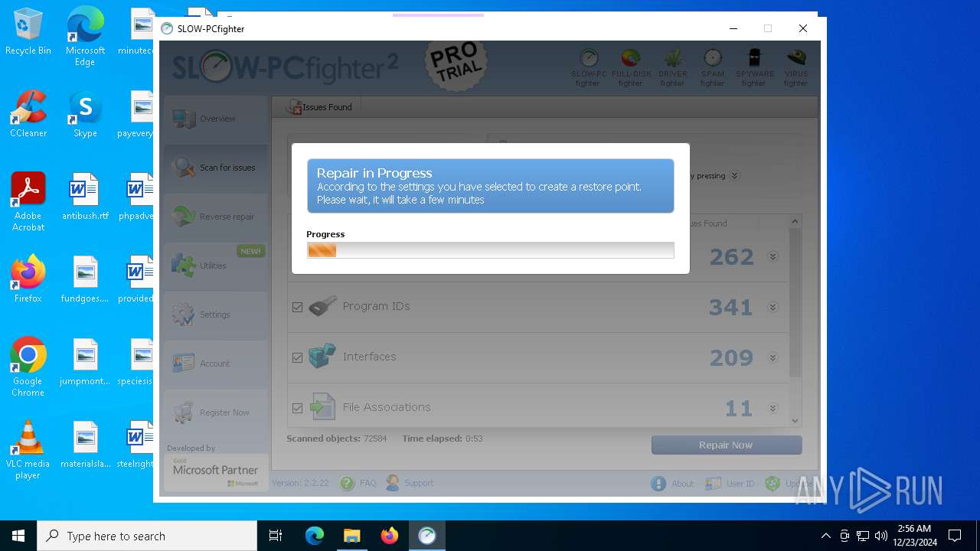Toggle the Interfaces checkbox

[298, 357]
